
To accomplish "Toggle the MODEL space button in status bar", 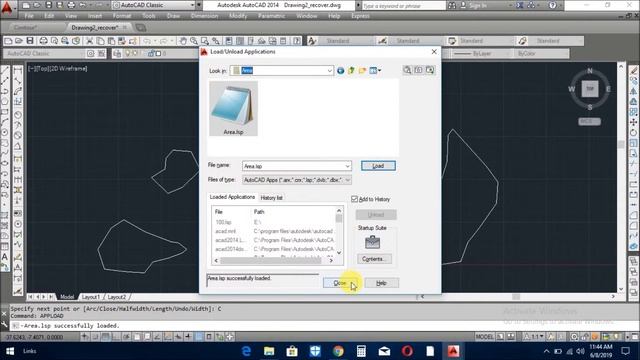I will tap(484, 337).
